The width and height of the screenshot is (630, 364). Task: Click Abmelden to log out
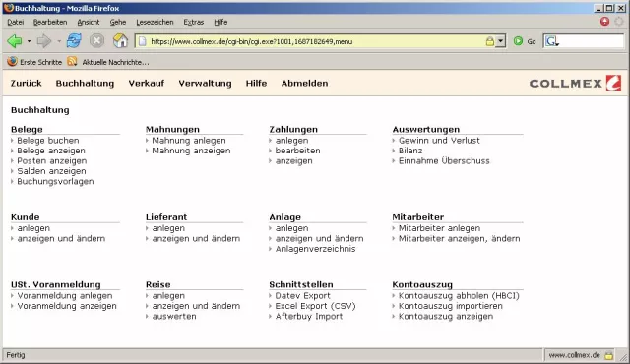(304, 83)
